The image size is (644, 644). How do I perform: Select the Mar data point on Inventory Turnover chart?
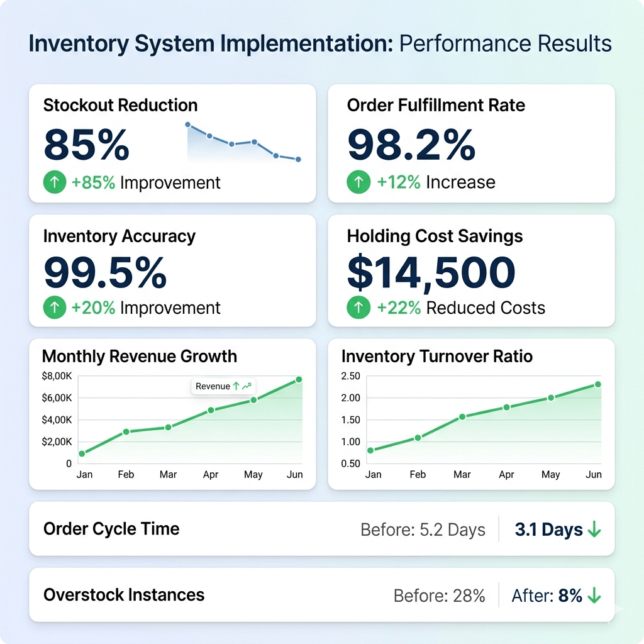(x=462, y=416)
